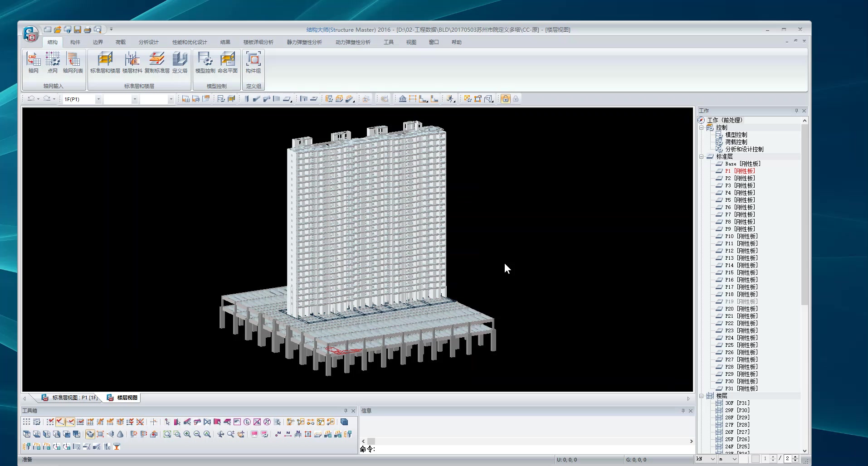This screenshot has height=466, width=868.
Task: Click the zoom in magnifier icon
Action: click(187, 434)
